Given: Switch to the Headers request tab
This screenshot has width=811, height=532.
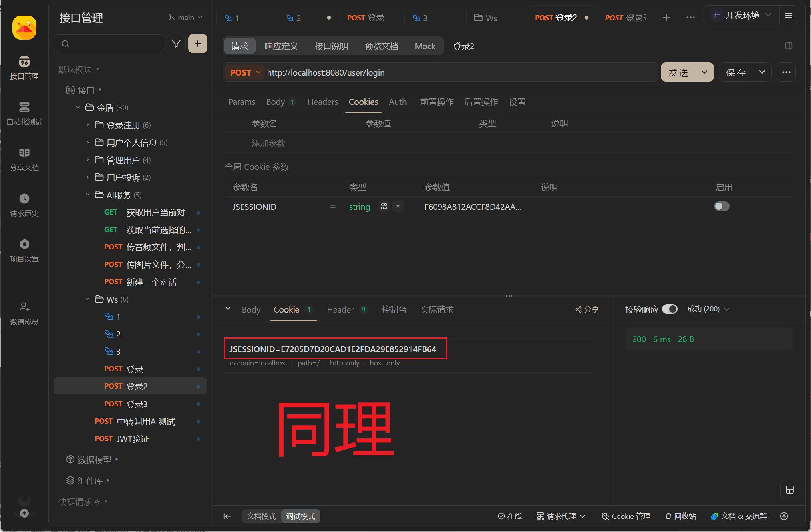Looking at the screenshot, I should point(322,102).
